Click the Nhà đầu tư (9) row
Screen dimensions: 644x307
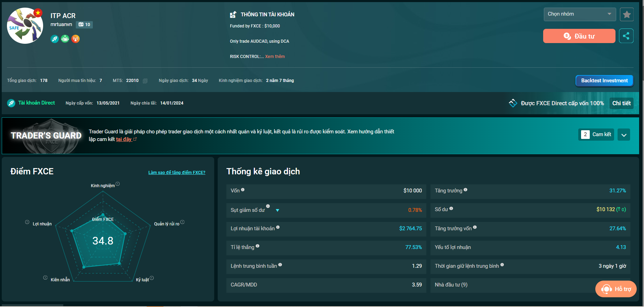pos(530,285)
